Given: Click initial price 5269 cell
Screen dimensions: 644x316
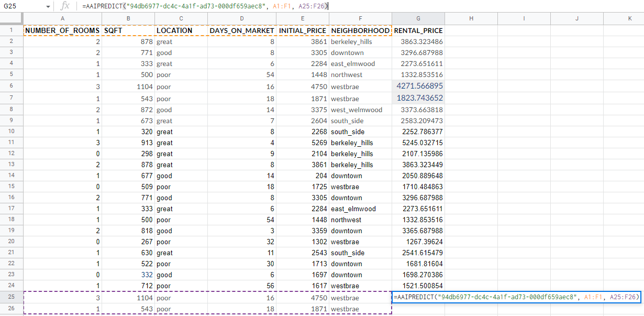Looking at the screenshot, I should tap(303, 143).
